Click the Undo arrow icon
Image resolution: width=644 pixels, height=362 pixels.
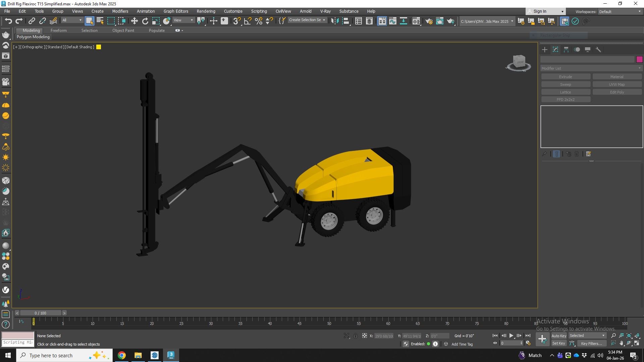pyautogui.click(x=8, y=21)
